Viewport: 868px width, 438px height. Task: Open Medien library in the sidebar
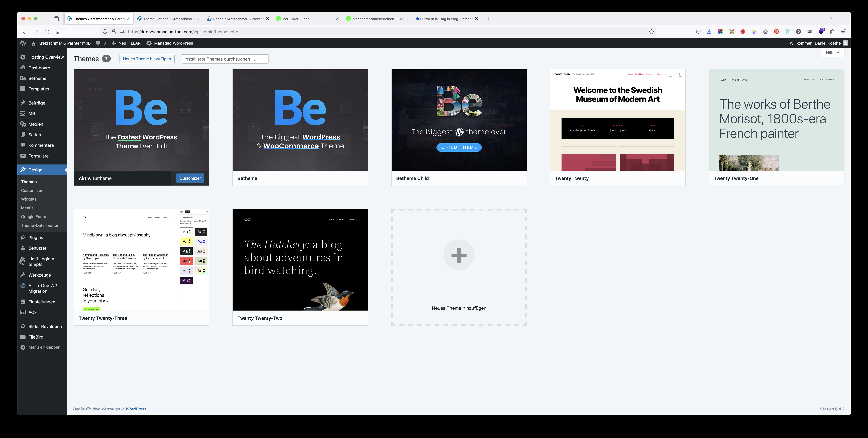pos(42,124)
